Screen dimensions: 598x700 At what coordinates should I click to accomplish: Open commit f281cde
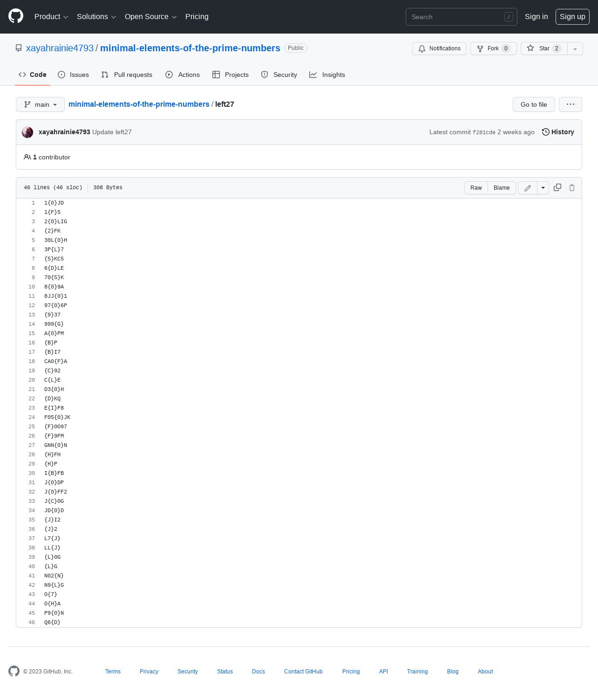click(x=484, y=132)
